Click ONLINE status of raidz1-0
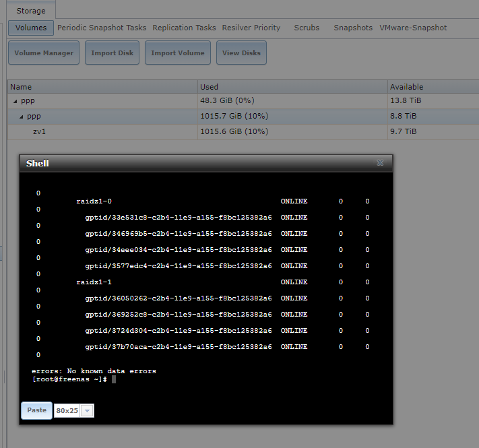 (294, 201)
